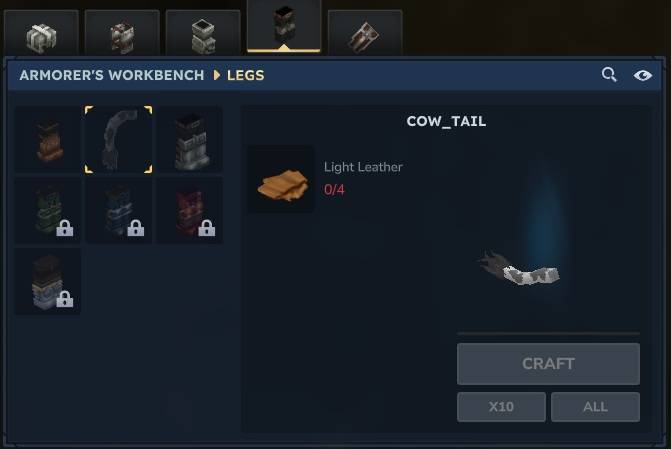671x449 pixels.
Task: Select the Legs category tab
Action: point(284,27)
